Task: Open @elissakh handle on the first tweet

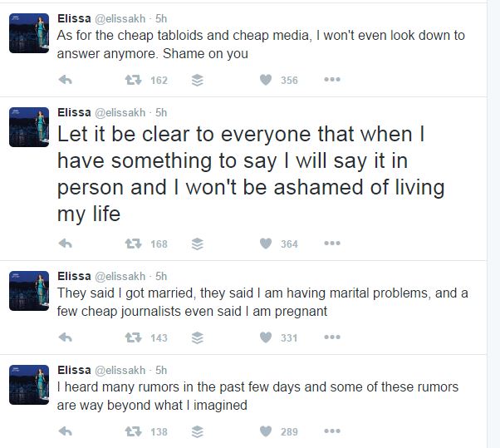Action: point(120,19)
